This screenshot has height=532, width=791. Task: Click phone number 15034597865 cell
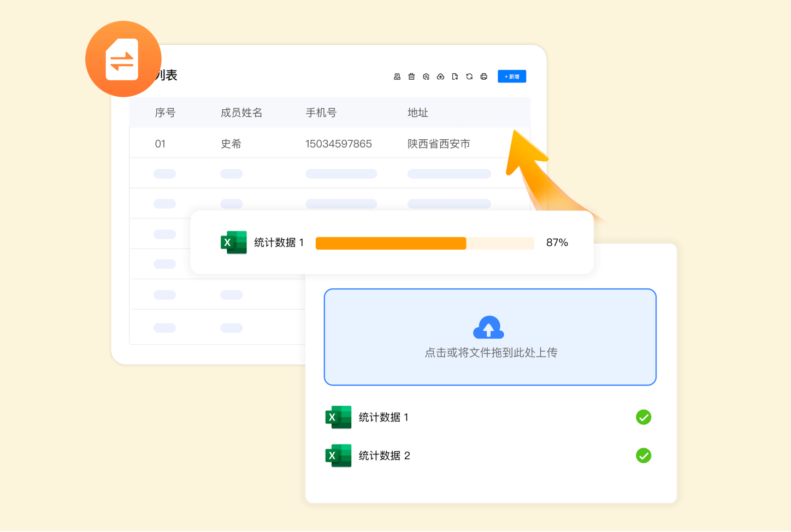tap(338, 144)
